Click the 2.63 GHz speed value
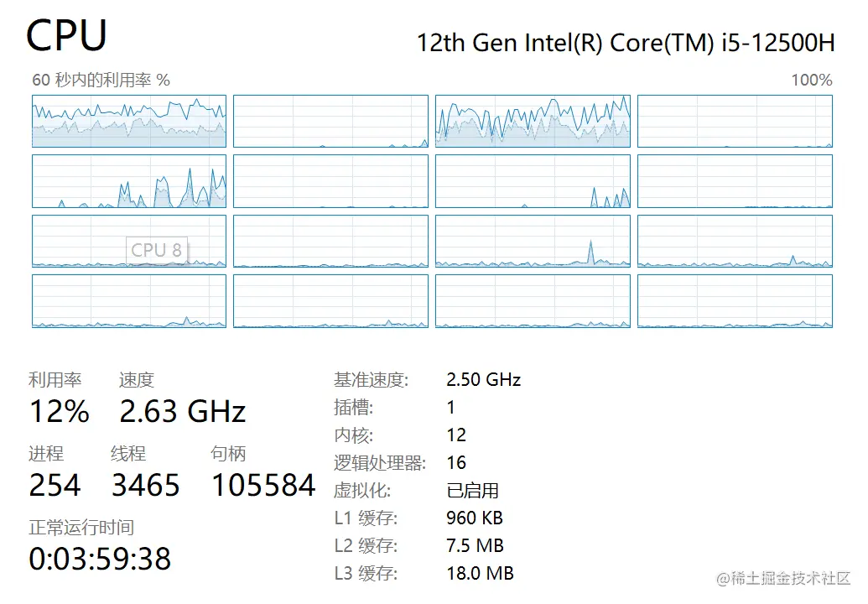 [182, 412]
